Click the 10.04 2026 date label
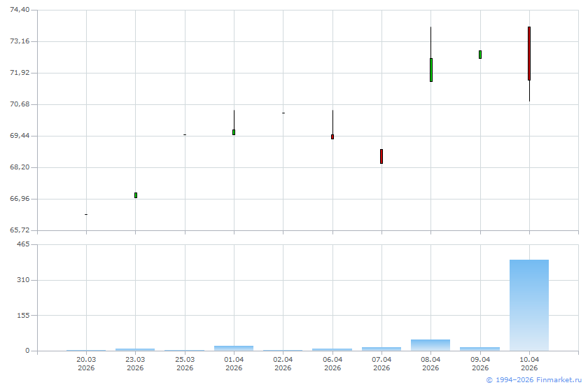Image resolution: width=588 pixels, height=385 pixels. pos(529,363)
